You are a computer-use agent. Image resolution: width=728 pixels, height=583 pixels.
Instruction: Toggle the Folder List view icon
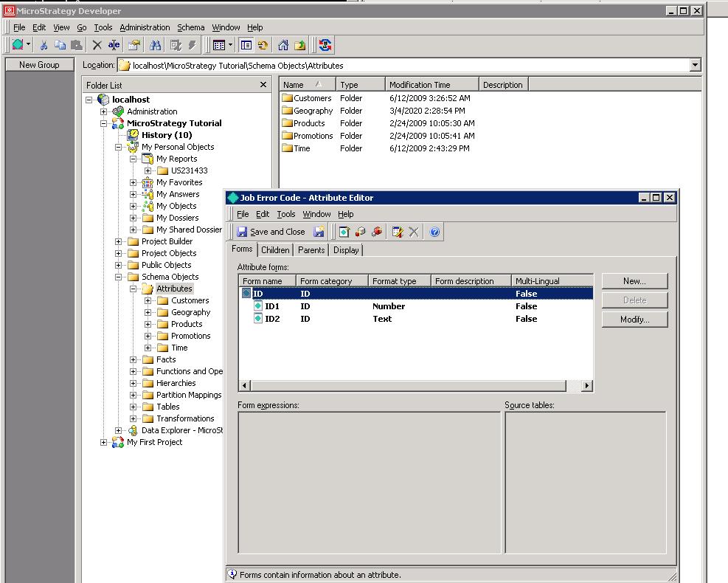tap(246, 45)
